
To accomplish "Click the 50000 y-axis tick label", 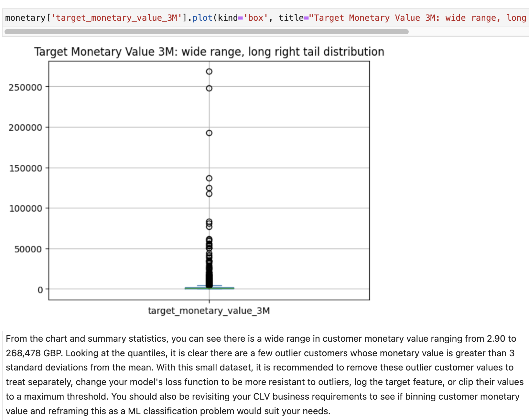I will click(x=28, y=249).
